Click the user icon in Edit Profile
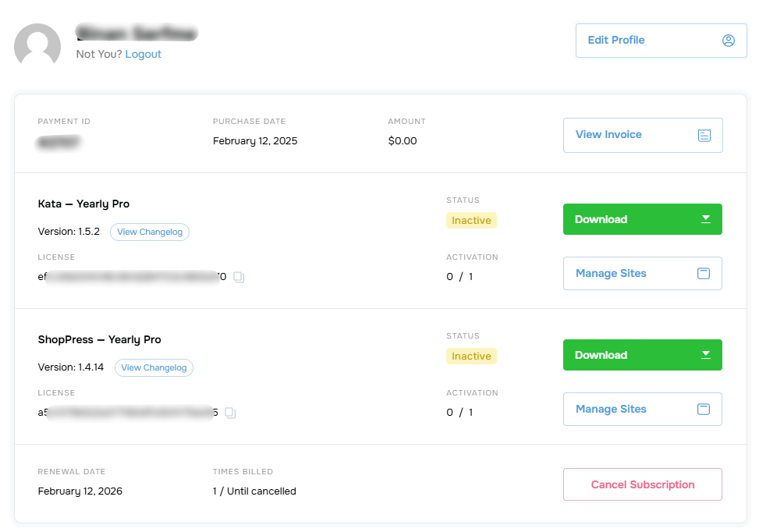The height and width of the screenshot is (532, 759). click(728, 41)
